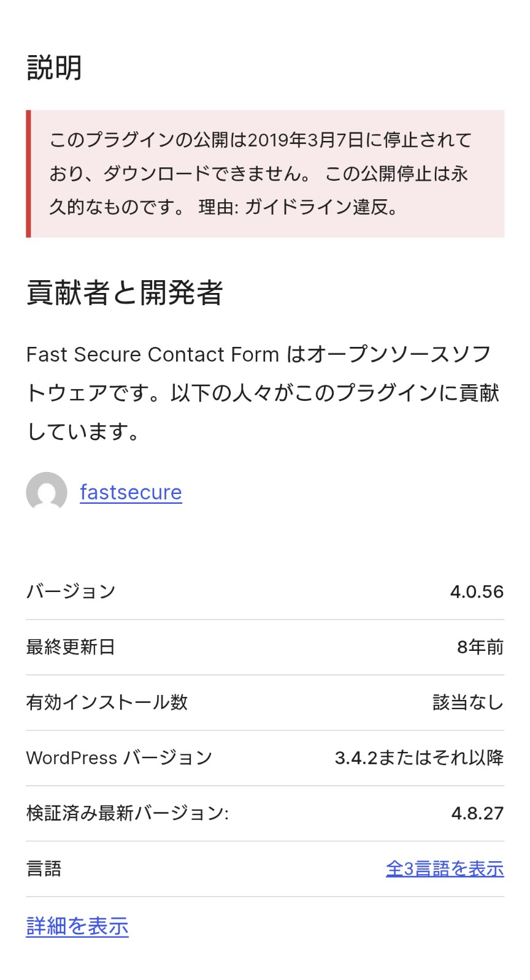The height and width of the screenshot is (980, 530).
Task: Click the 有効インストール数 row label
Action: tap(107, 702)
